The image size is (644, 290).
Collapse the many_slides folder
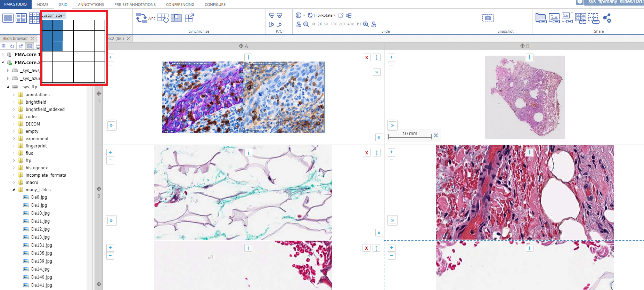14,190
